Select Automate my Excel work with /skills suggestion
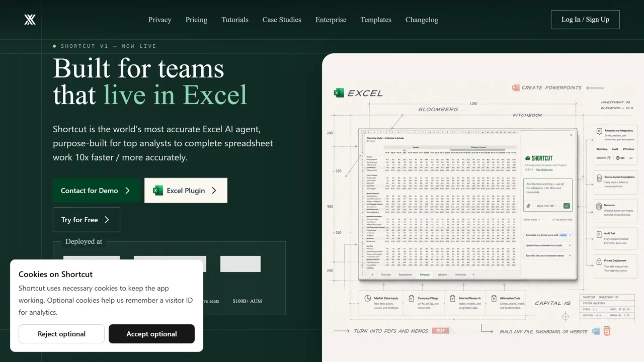The width and height of the screenshot is (644, 362). [547, 235]
